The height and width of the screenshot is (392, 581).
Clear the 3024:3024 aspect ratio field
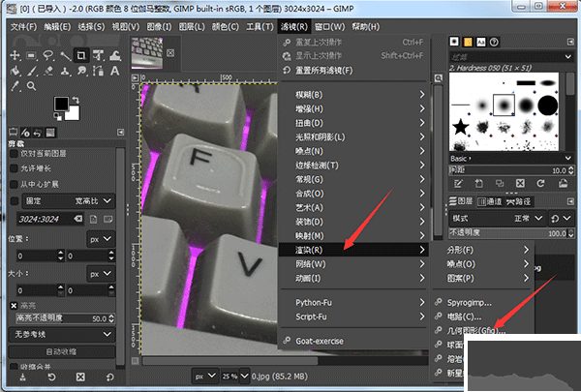(78, 219)
